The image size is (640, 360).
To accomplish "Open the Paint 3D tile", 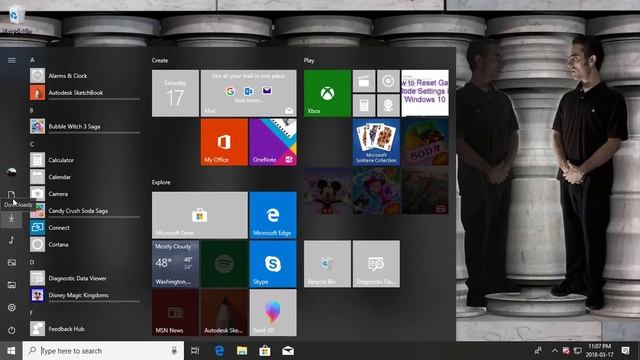I will (x=273, y=313).
